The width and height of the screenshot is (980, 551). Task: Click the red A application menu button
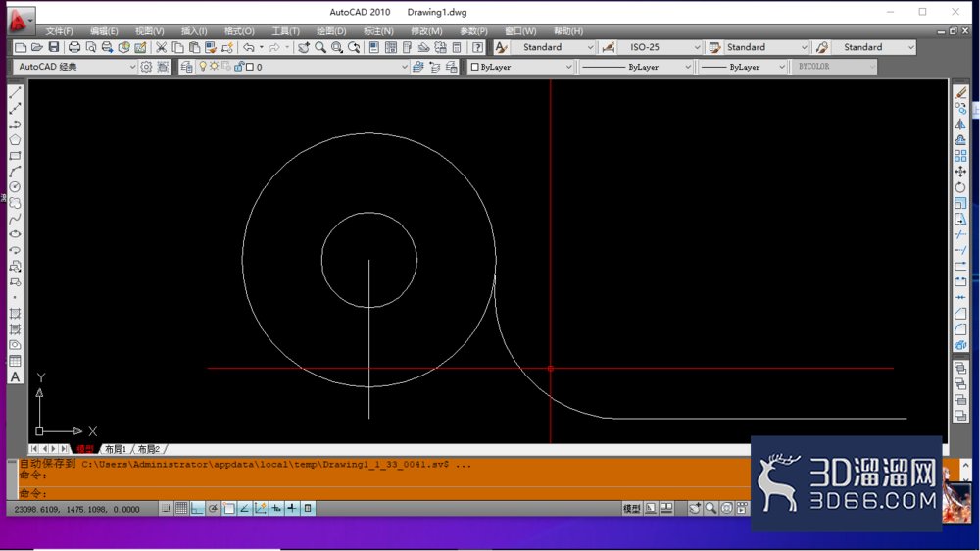pos(20,21)
